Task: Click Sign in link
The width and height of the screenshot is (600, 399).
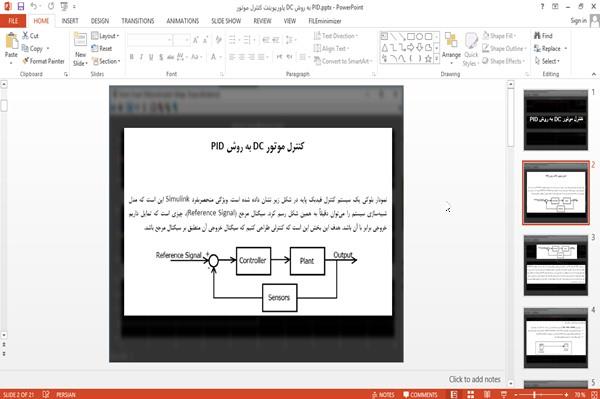Action: click(x=578, y=21)
